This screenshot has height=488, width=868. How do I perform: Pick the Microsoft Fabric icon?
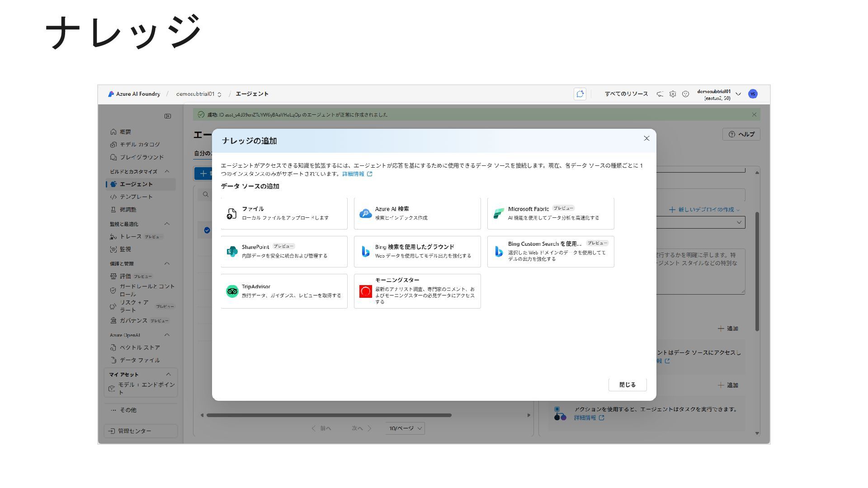[x=499, y=214]
